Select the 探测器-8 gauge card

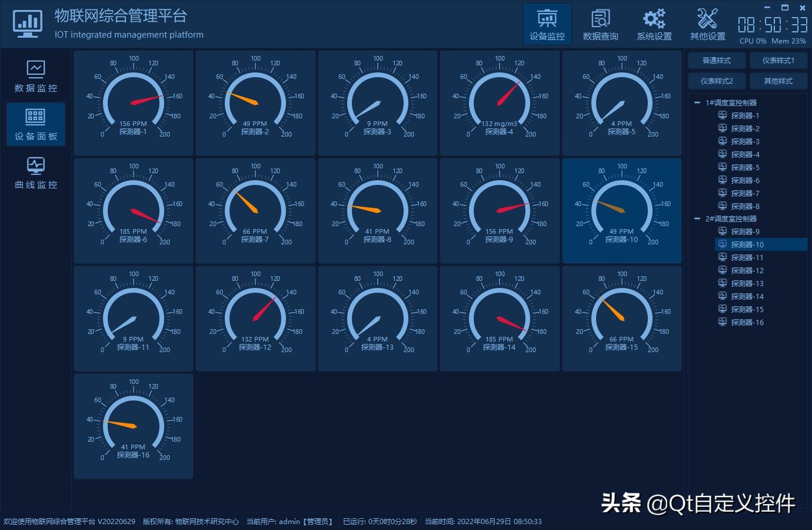click(x=378, y=211)
